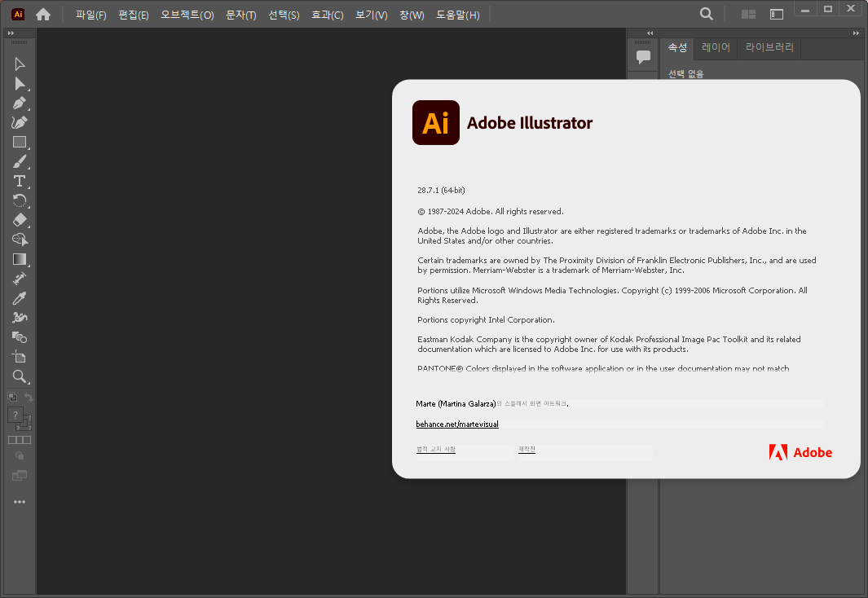Expand comments dock double arrows
868x598 pixels.
tap(650, 33)
